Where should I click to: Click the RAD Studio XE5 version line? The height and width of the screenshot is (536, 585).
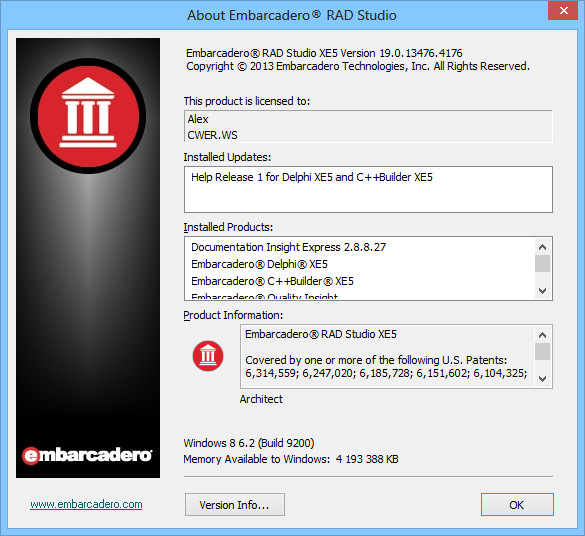[x=324, y=53]
